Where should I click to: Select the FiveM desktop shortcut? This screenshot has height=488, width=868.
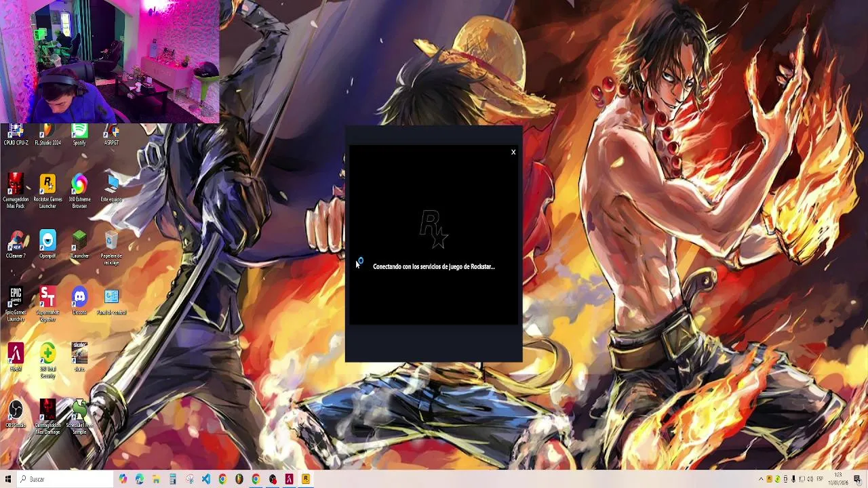(x=16, y=357)
